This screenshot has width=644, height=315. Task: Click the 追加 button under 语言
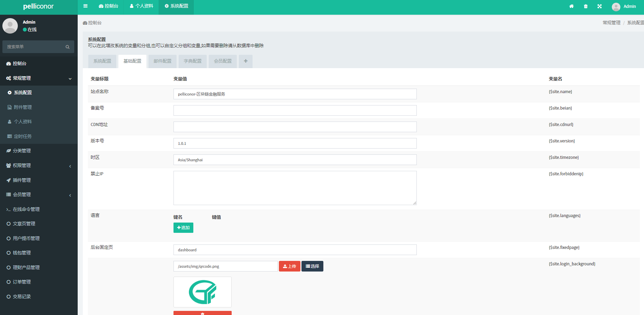pos(183,228)
